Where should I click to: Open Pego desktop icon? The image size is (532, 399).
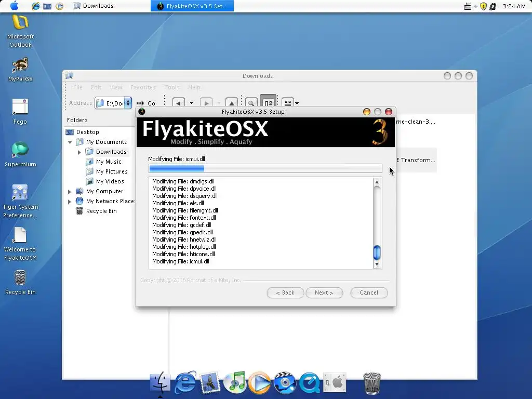tap(20, 112)
